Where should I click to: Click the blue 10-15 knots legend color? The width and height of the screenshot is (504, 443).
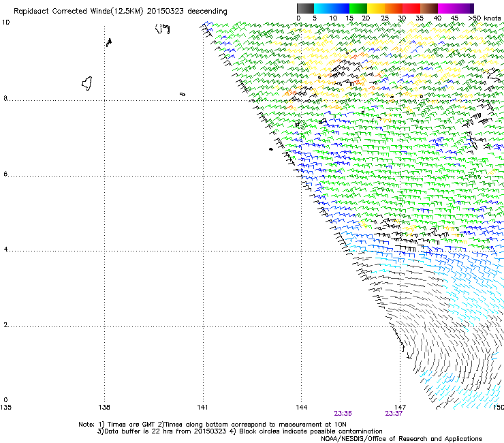341,8
